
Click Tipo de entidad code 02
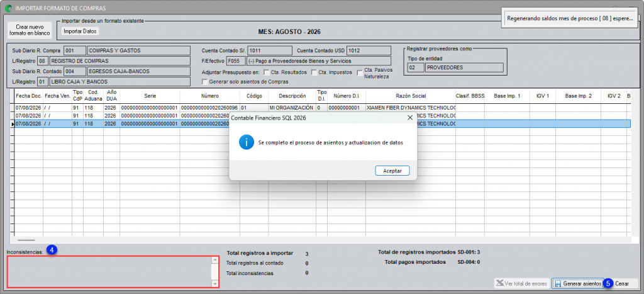415,67
